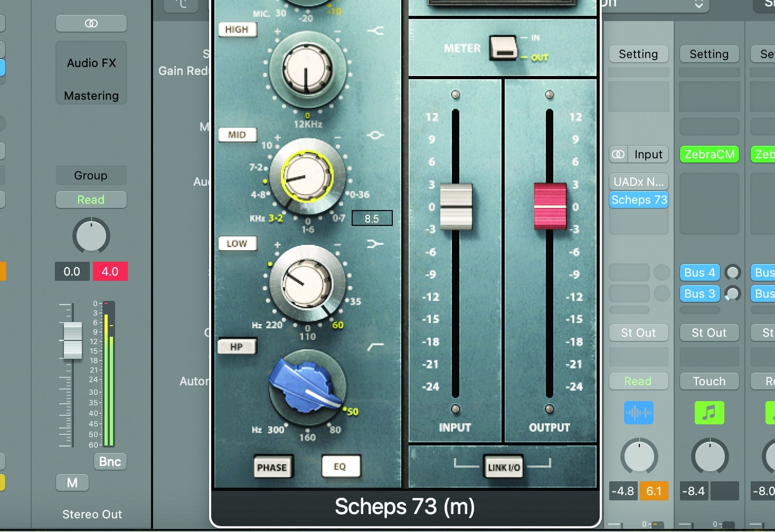The height and width of the screenshot is (532, 775).
Task: Open Setting menu on the ZebraCM channel strip
Action: 709,54
